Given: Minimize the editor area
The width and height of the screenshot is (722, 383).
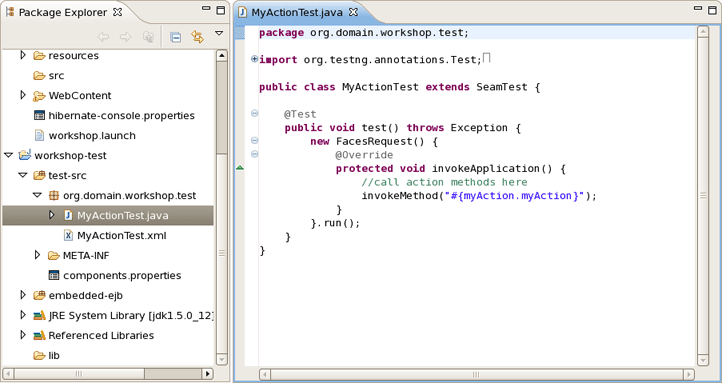Looking at the screenshot, I should click(698, 8).
